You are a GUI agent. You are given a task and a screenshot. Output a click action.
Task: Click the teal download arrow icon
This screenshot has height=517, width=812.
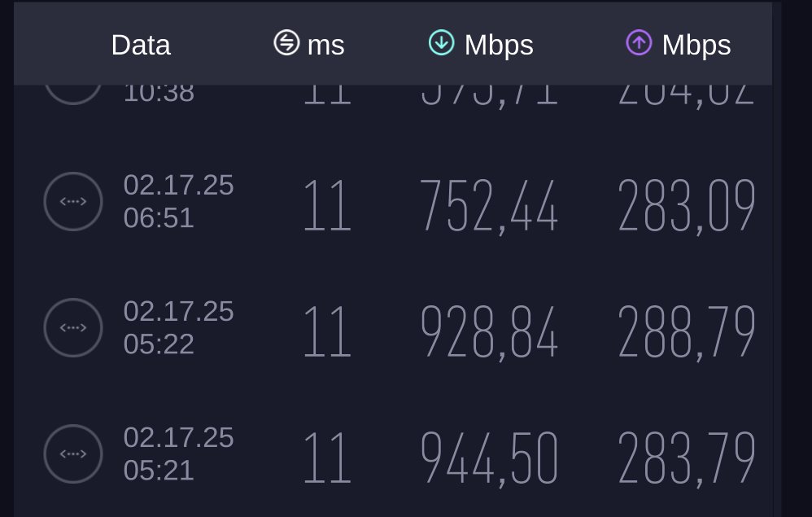pos(441,42)
